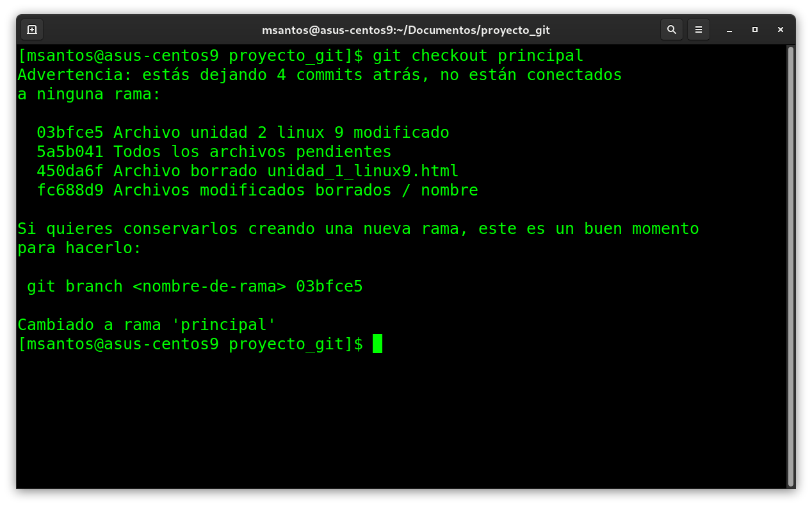Image resolution: width=812 pixels, height=507 pixels.
Task: Click the window title showing proyecto_git path
Action: pyautogui.click(x=405, y=30)
